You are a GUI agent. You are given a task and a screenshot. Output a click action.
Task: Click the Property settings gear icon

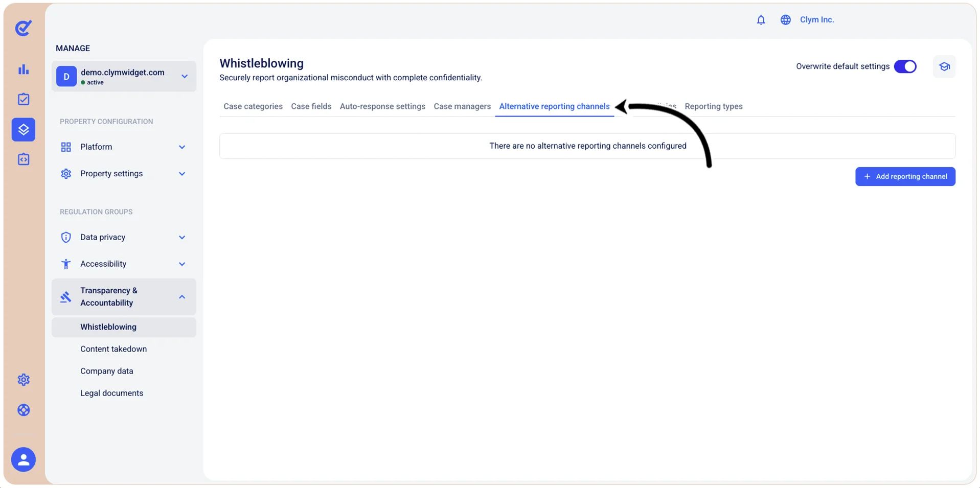pos(66,174)
